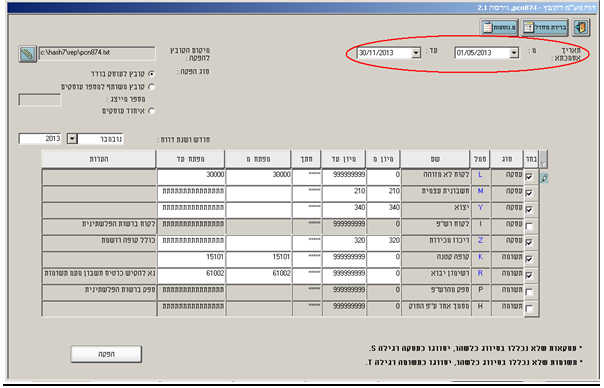The image size is (604, 388).
Task: Click the מפתח מ column header
Action: tap(258, 159)
